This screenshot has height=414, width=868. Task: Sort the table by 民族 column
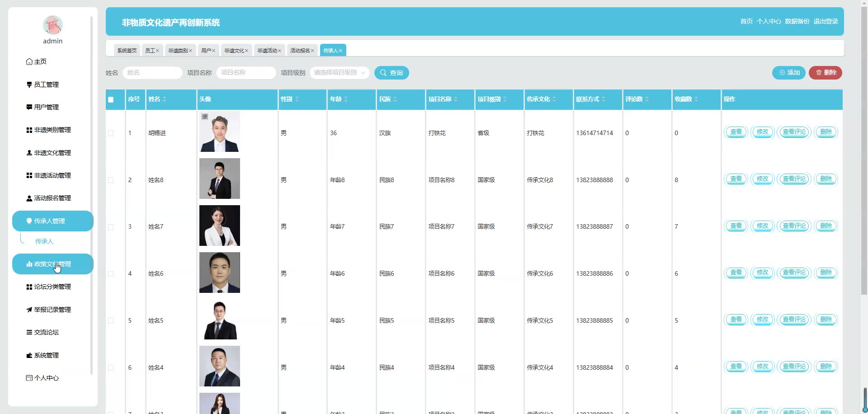click(x=395, y=99)
